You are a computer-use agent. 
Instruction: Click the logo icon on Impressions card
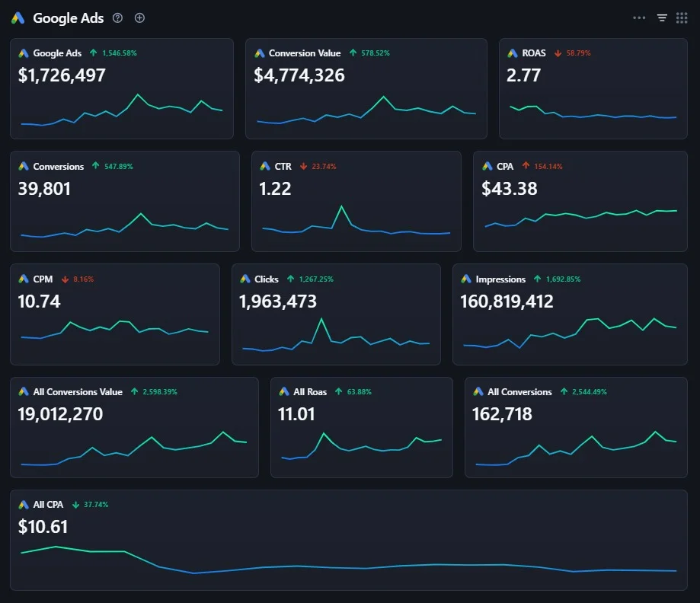coord(466,279)
